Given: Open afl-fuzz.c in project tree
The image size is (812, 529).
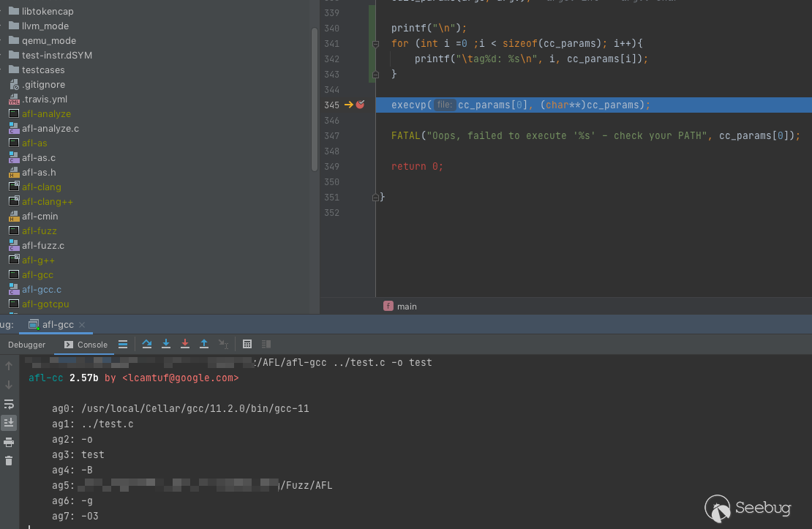Looking at the screenshot, I should (x=42, y=245).
